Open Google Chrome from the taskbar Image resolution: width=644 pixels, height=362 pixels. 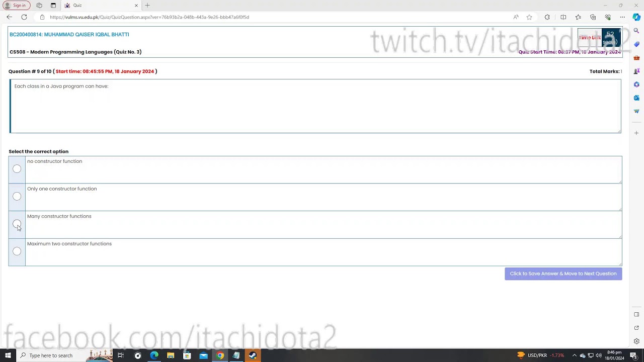click(x=220, y=355)
